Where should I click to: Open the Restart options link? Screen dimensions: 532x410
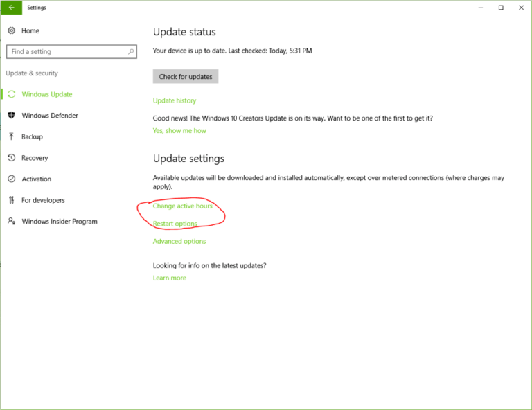175,224
